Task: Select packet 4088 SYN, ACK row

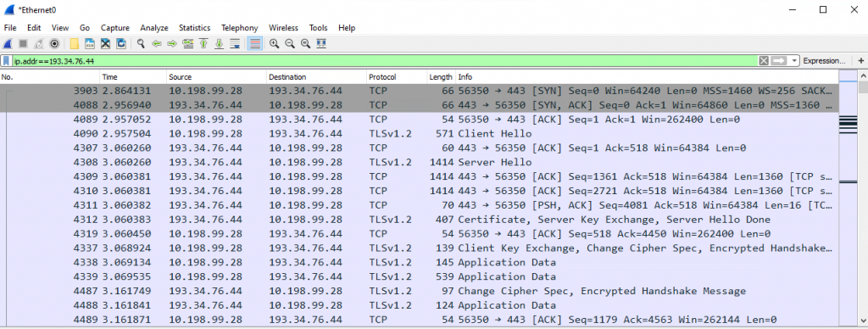Action: (419, 104)
